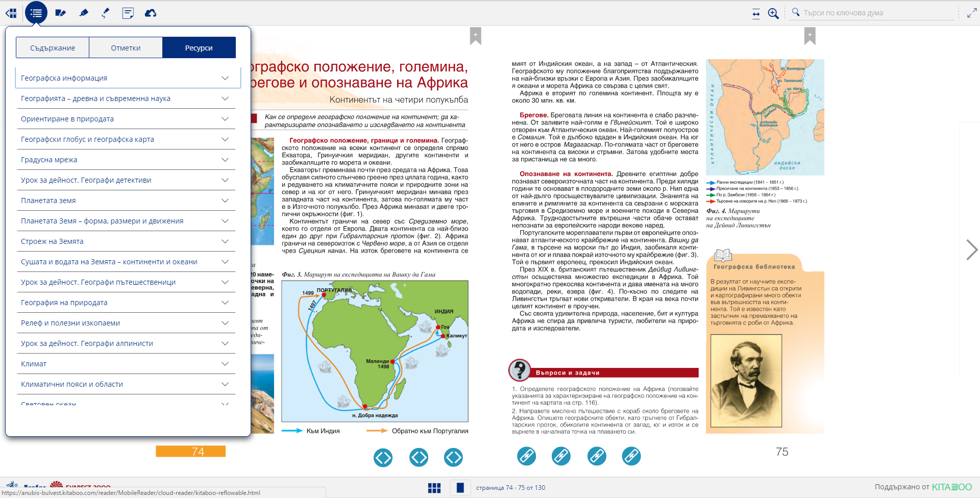Image resolution: width=980 pixels, height=498 pixels.
Task: Open the first link resource on page 75
Action: [526, 456]
